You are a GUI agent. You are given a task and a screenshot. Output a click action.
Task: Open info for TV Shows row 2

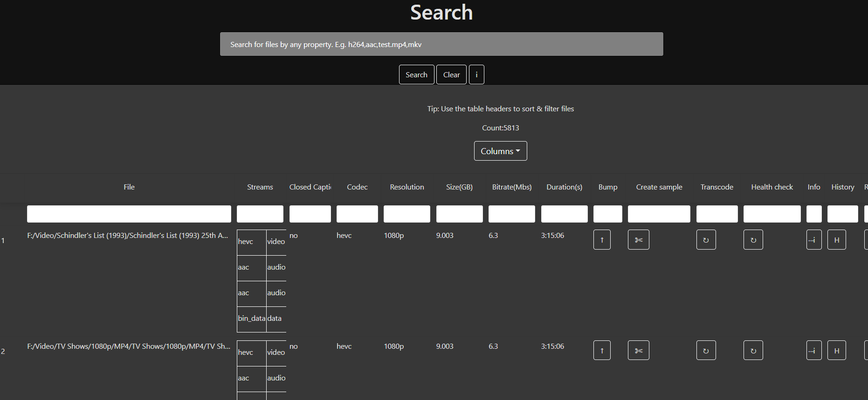(814, 351)
